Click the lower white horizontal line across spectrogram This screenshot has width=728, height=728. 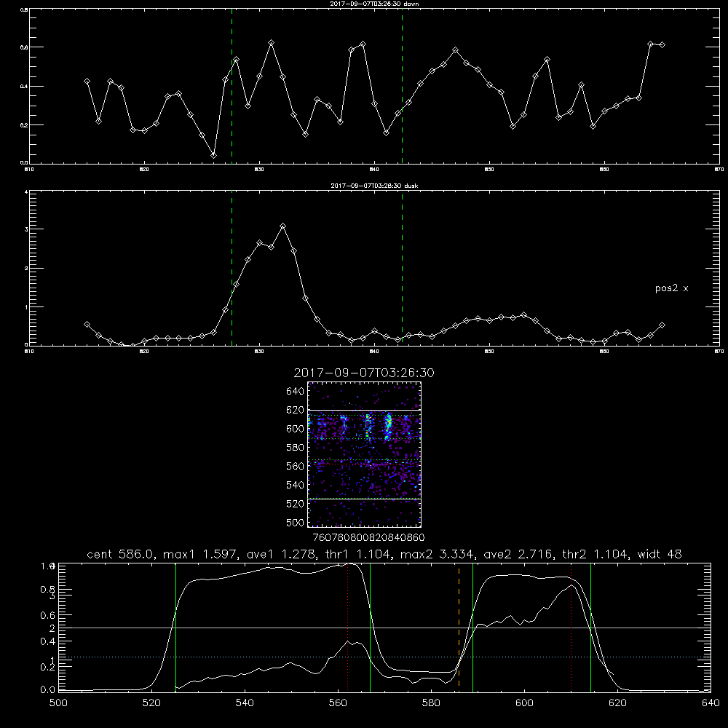tap(365, 499)
